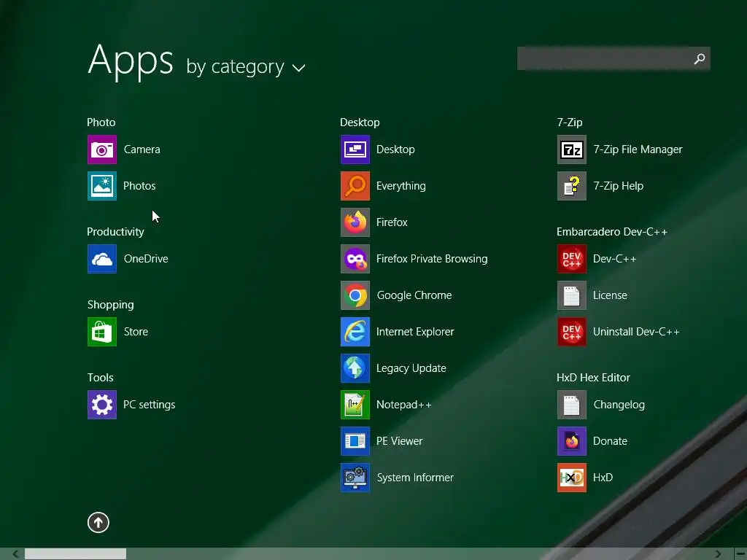This screenshot has width=747, height=560.
Task: Open the Internet Explorer icon
Action: pos(355,332)
